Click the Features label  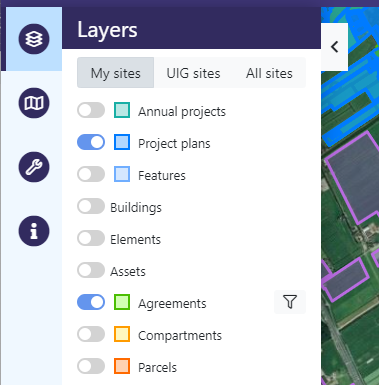click(x=162, y=176)
